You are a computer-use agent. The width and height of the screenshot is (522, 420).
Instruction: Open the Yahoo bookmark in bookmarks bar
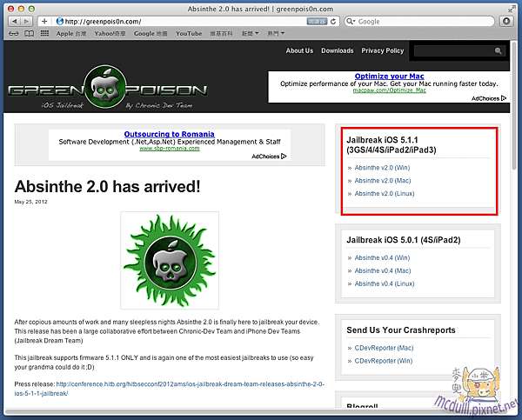(x=110, y=34)
